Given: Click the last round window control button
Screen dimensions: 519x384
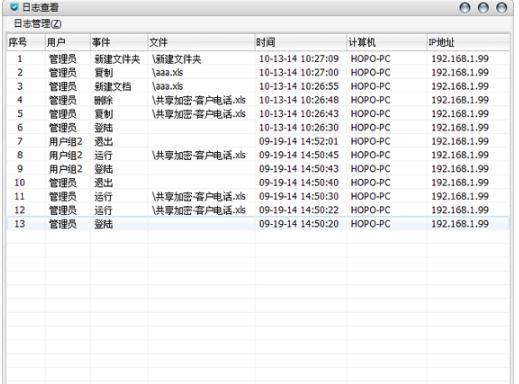Looking at the screenshot, I should [x=501, y=8].
